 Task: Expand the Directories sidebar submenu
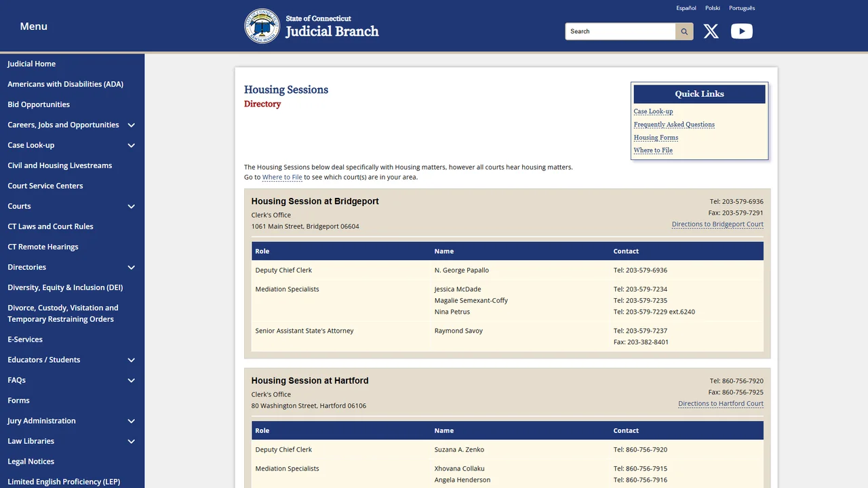tap(132, 267)
